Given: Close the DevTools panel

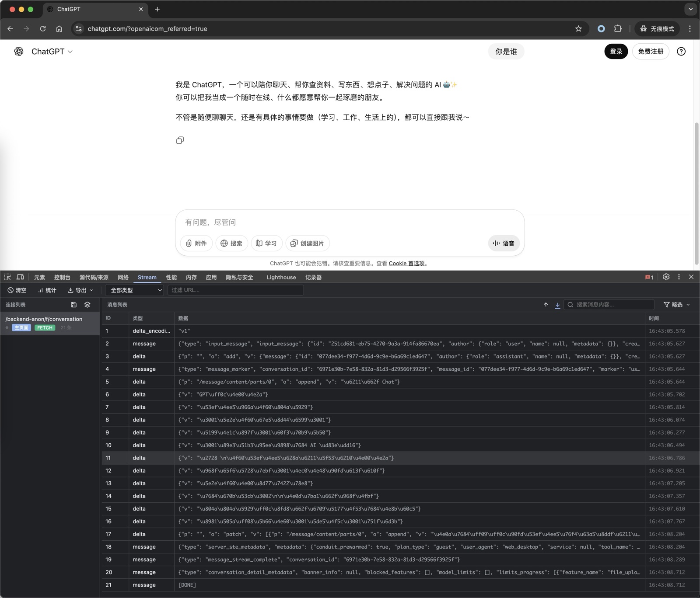Looking at the screenshot, I should [691, 277].
